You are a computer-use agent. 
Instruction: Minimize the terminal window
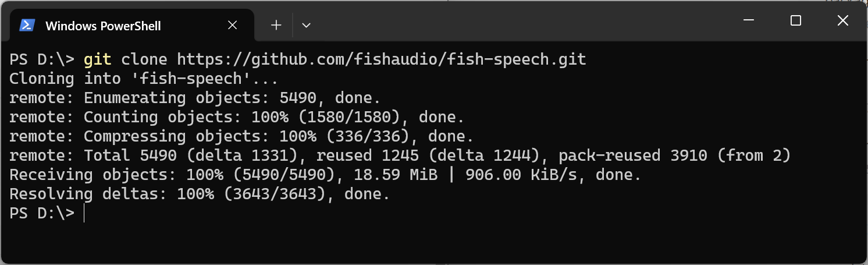(x=749, y=21)
